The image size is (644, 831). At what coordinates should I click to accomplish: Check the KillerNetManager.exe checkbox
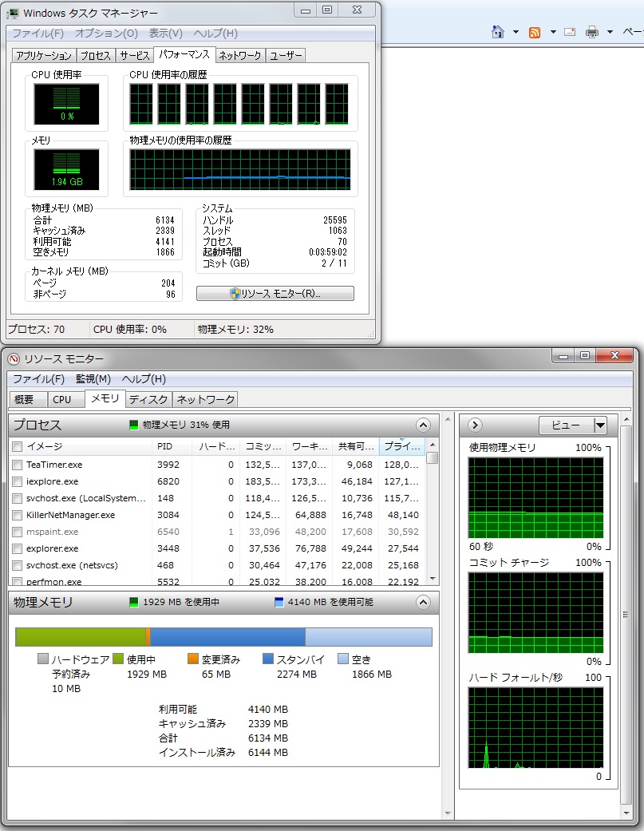[x=17, y=515]
